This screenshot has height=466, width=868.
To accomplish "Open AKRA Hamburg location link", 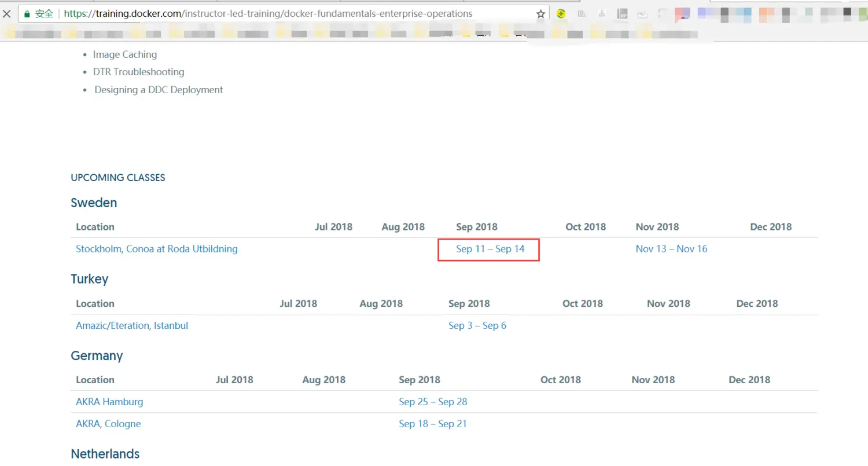I will 109,402.
